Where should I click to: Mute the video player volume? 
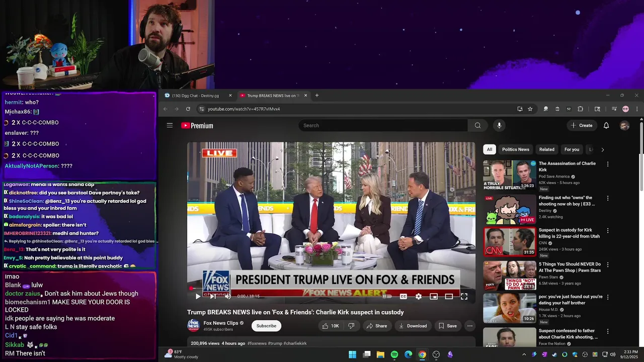[x=227, y=297]
